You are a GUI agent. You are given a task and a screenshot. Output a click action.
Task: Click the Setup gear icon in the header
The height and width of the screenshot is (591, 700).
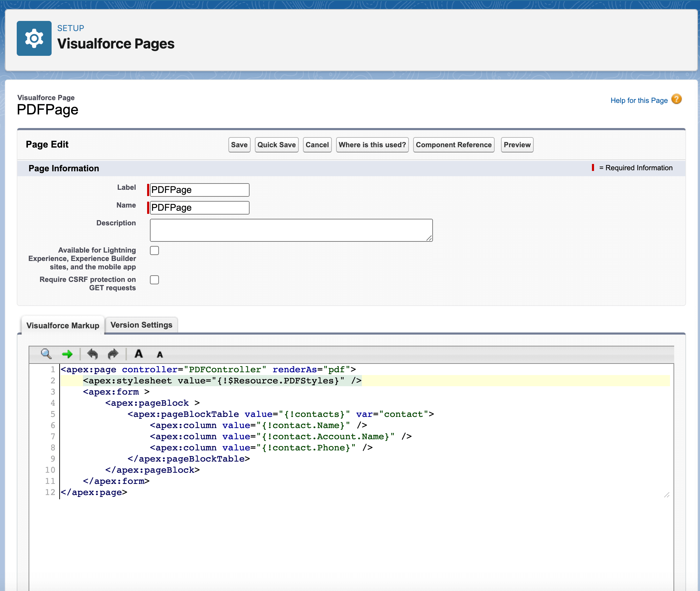click(x=34, y=38)
